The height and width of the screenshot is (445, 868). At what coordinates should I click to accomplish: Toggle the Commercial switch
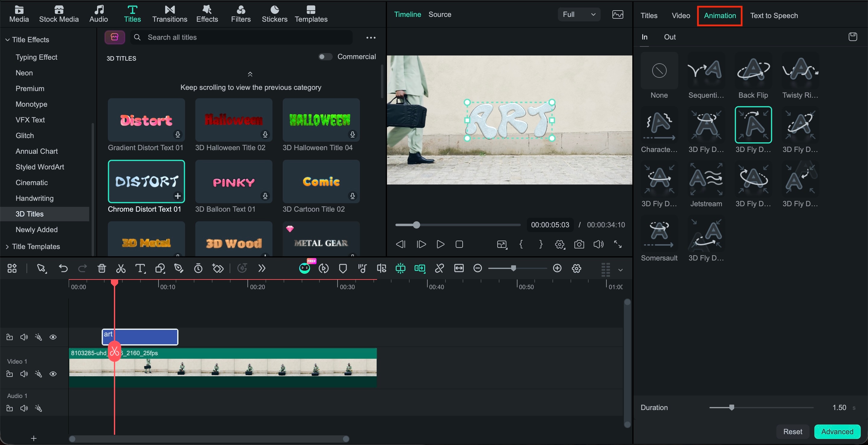click(325, 57)
